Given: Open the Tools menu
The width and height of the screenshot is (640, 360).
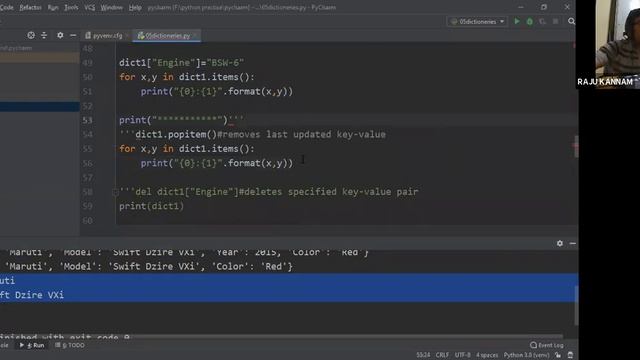Looking at the screenshot, I should coord(71,7).
